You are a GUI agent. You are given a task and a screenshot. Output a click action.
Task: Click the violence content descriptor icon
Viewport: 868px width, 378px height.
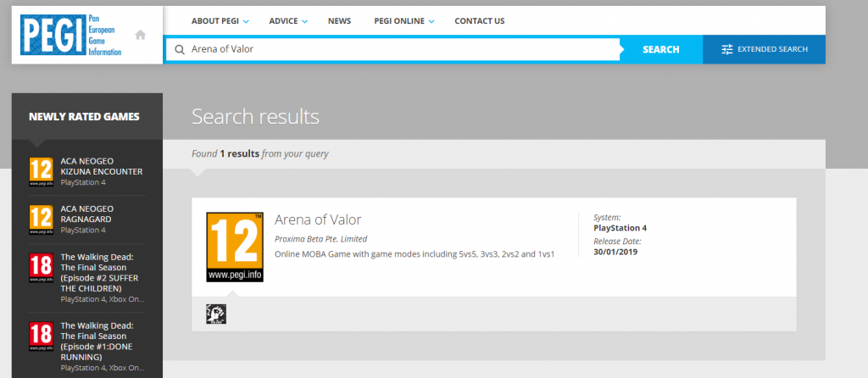[x=216, y=314]
